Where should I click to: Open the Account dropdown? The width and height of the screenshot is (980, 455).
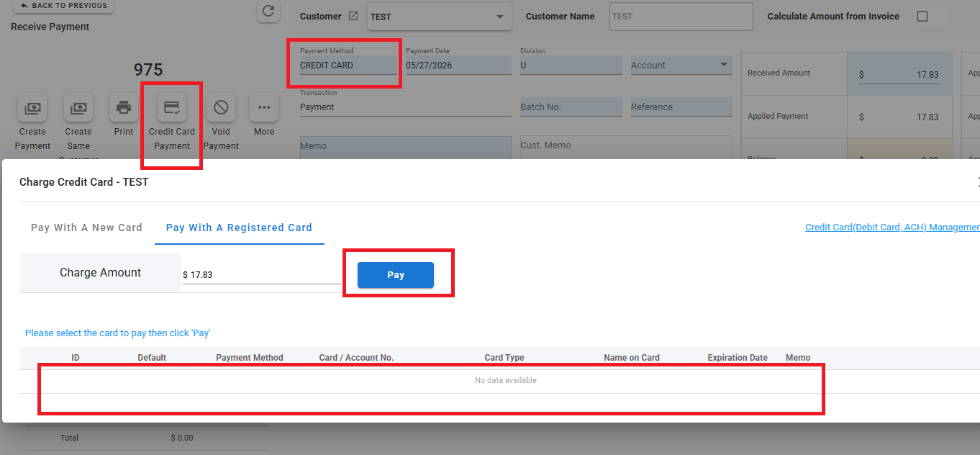tap(681, 65)
